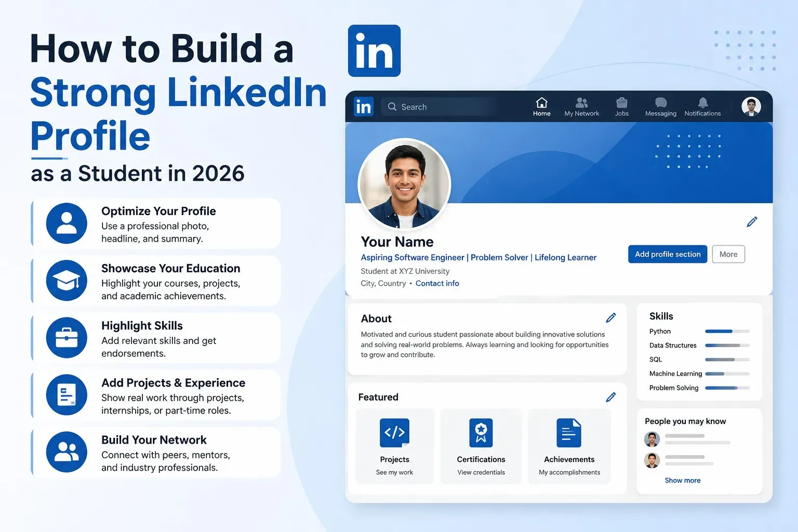Click the document icon beside Add Projects & Experience
This screenshot has width=798, height=532.
pyautogui.click(x=66, y=395)
